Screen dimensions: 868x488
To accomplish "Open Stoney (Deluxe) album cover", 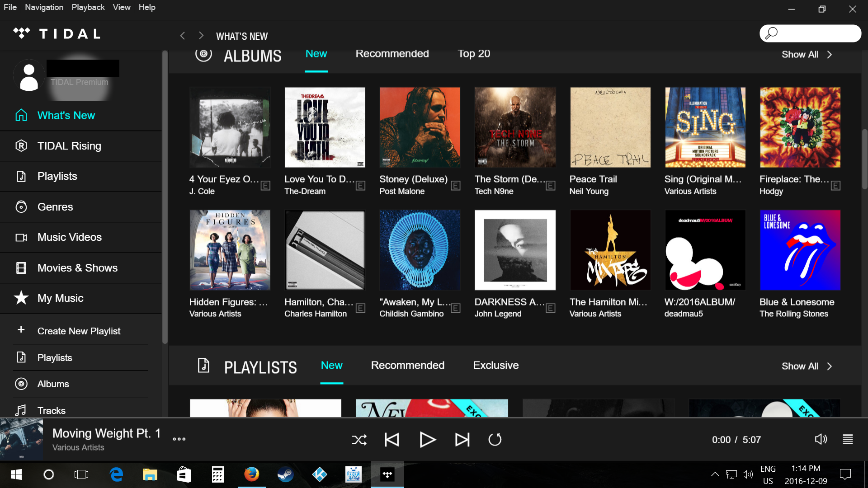I will pyautogui.click(x=420, y=127).
